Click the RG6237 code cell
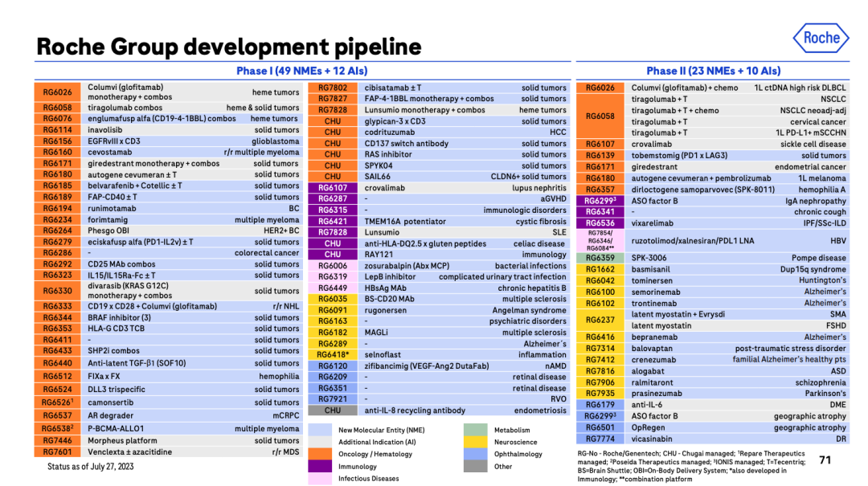This screenshot has width=868, height=486. coord(600,320)
